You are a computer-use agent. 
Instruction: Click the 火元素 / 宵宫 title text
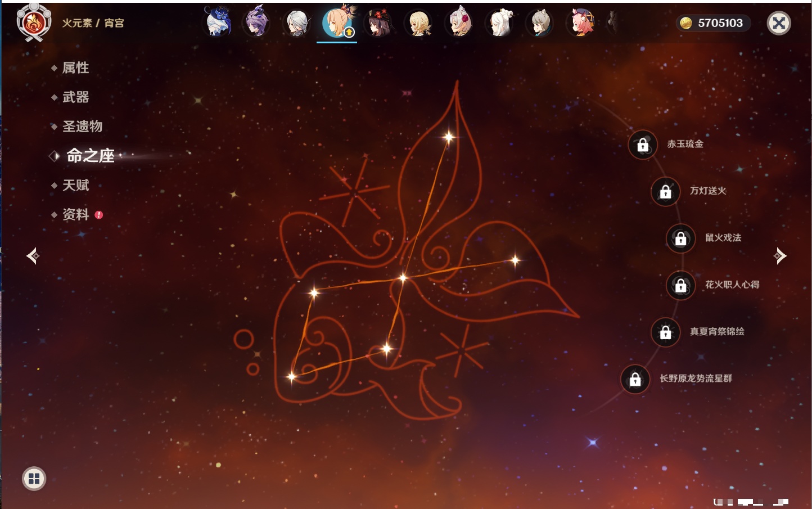click(x=93, y=23)
